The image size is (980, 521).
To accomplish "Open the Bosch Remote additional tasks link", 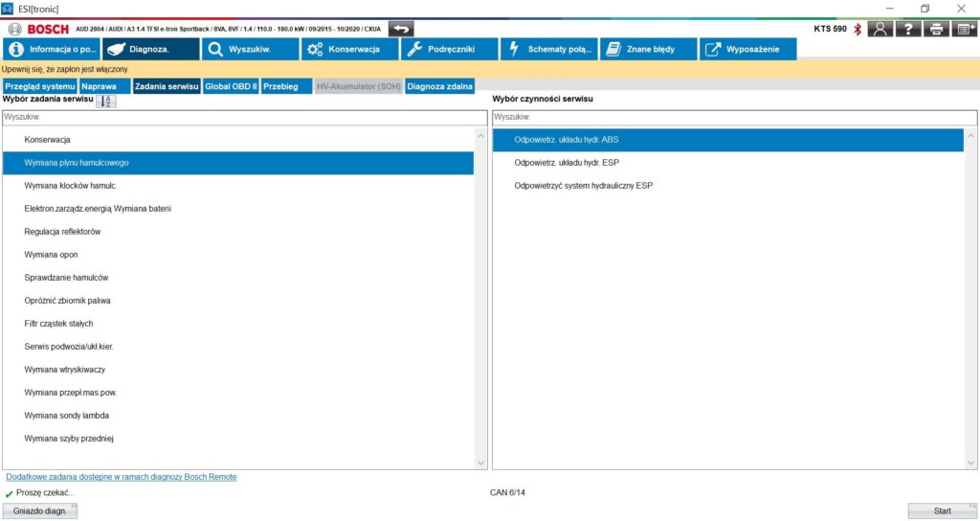I will [x=122, y=476].
